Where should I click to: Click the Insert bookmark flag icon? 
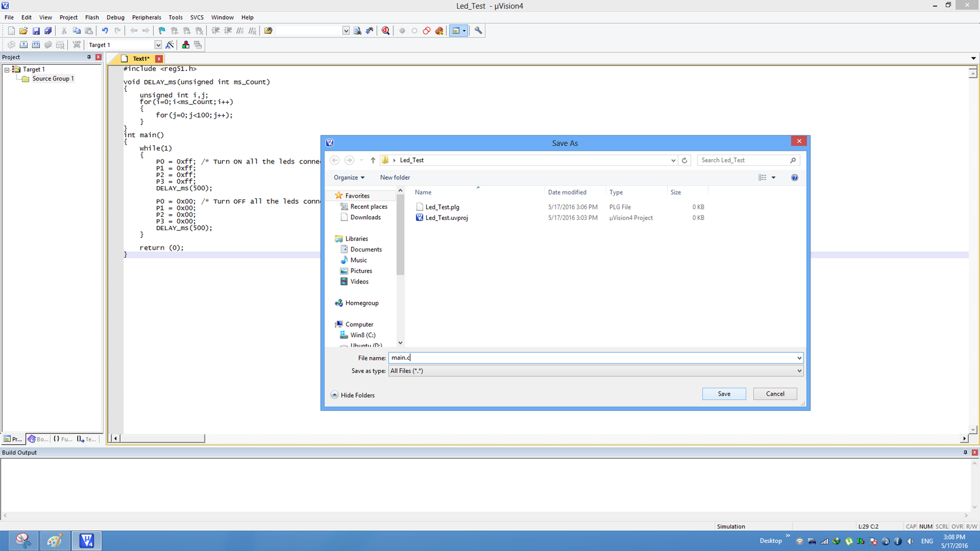[x=162, y=31]
